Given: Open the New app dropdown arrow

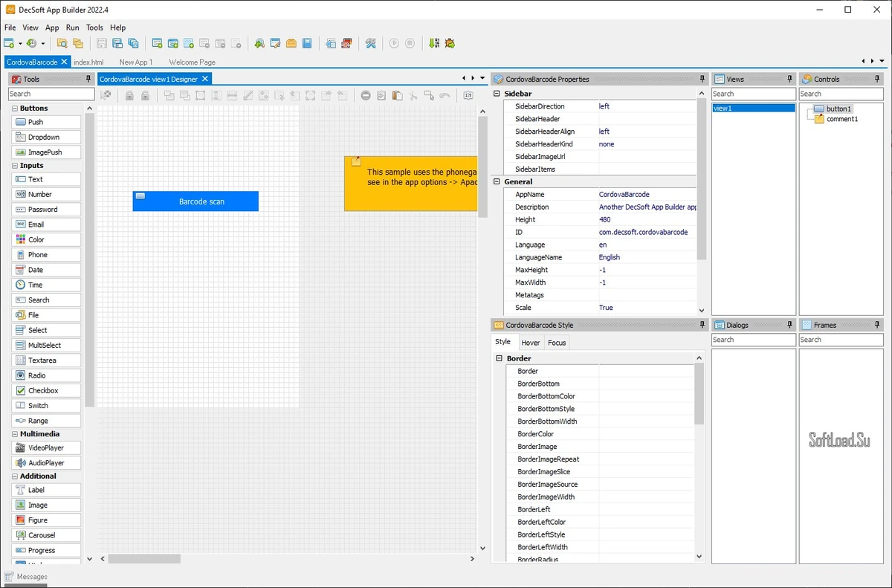Looking at the screenshot, I should [20, 44].
